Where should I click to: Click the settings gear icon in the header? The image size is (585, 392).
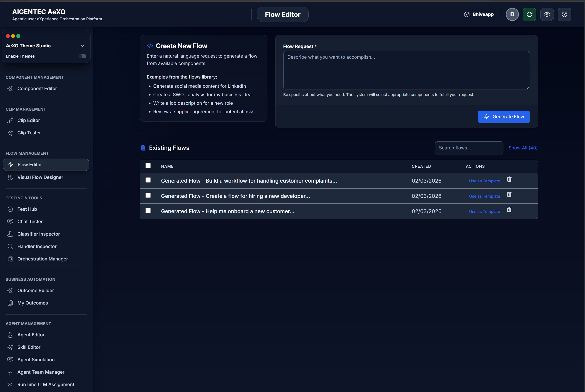coord(547,14)
